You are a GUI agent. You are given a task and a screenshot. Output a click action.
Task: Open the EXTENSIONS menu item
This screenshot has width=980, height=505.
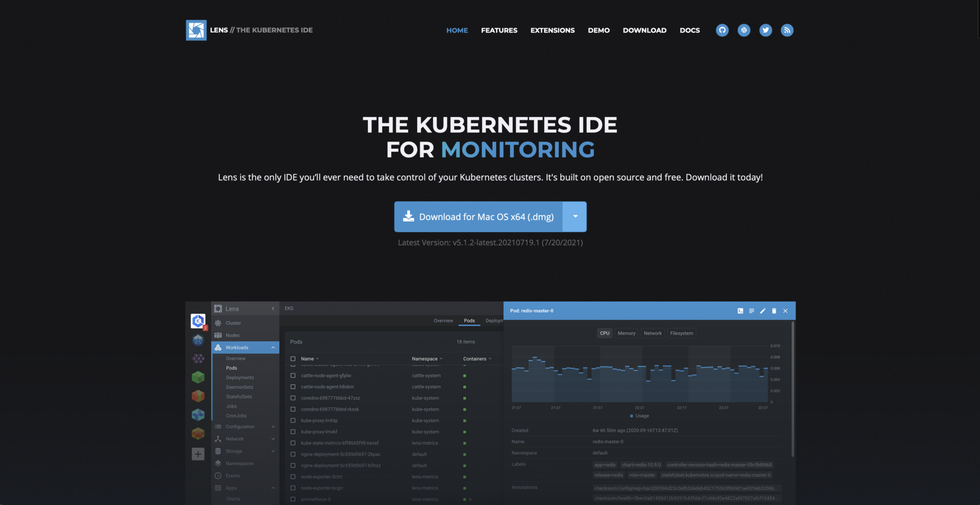(x=552, y=30)
